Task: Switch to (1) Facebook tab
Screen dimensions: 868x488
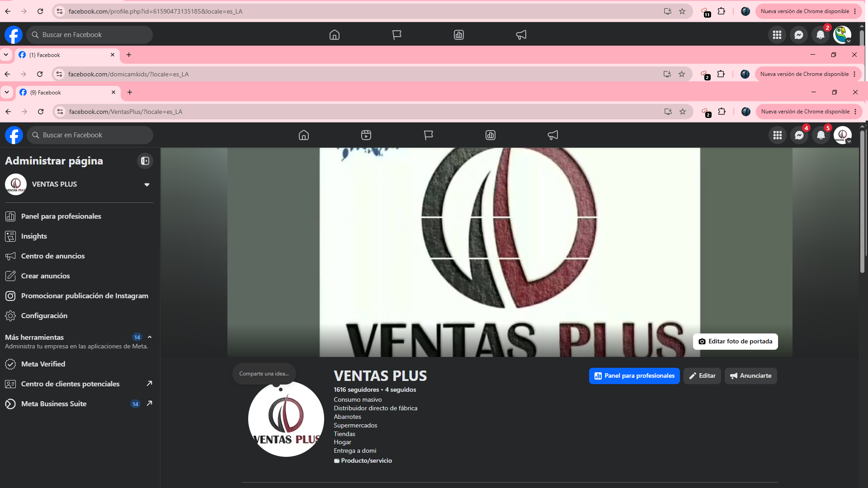Action: 67,55
